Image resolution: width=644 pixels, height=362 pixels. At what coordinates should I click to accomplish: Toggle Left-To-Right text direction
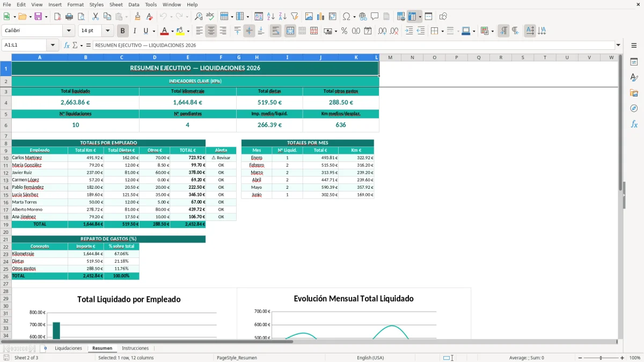pos(503,31)
